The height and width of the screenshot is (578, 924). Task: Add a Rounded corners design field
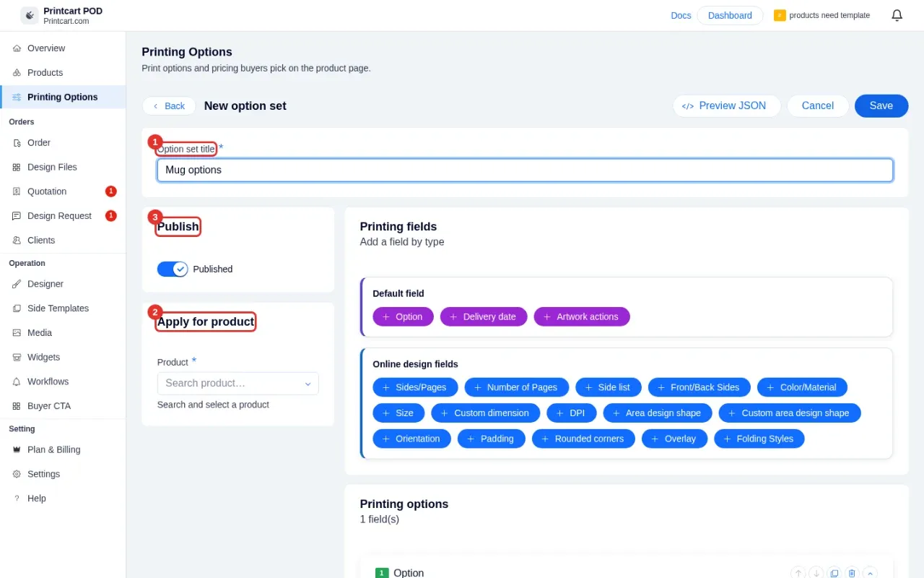(x=583, y=439)
